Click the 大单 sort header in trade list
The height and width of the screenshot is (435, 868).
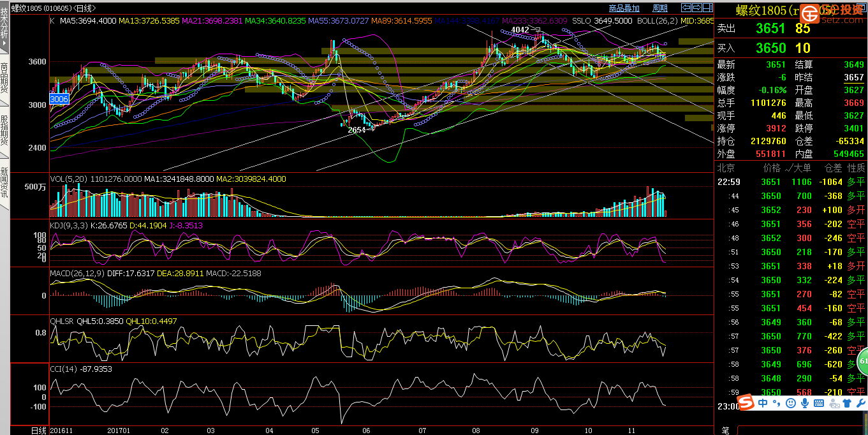(x=798, y=168)
